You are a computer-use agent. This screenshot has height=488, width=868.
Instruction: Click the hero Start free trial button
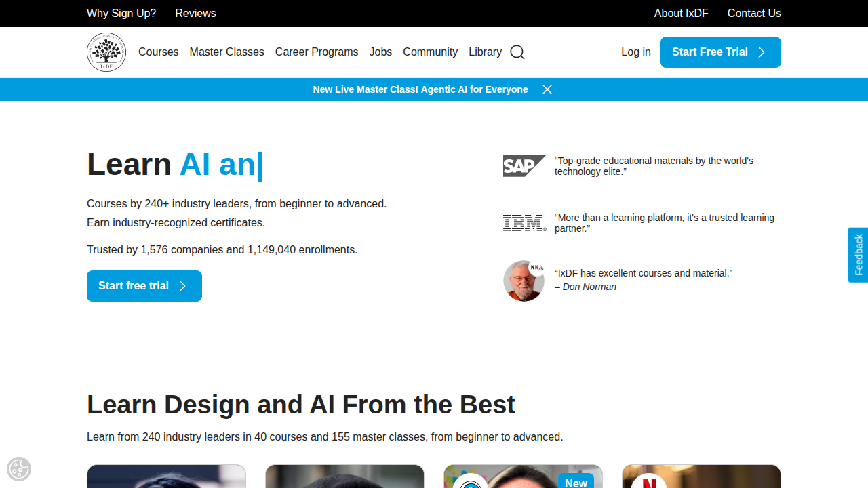pos(144,286)
